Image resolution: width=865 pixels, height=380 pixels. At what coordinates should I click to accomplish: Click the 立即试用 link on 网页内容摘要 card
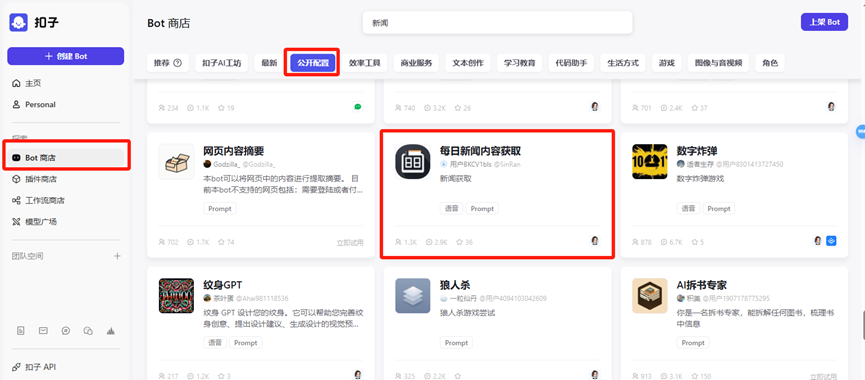[350, 243]
